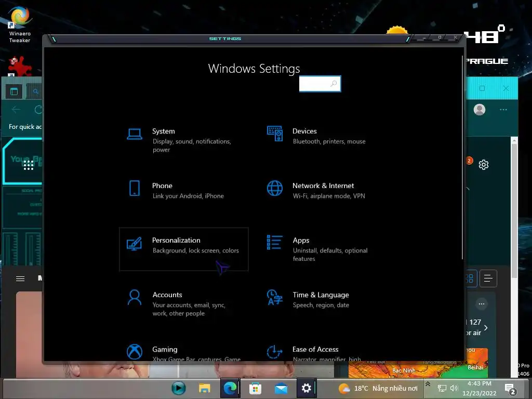This screenshot has height=399, width=532.
Task: Open the Devices category link
Action: tap(304, 131)
